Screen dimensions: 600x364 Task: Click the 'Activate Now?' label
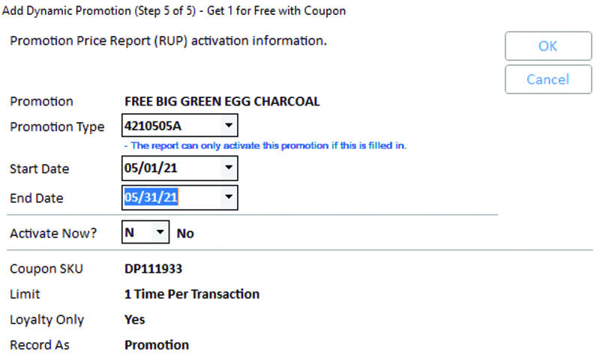coord(53,234)
